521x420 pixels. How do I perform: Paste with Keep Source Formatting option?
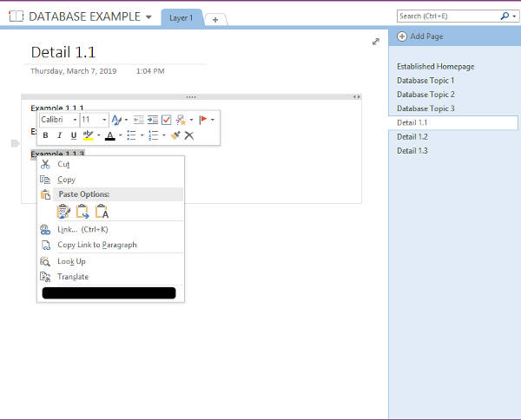[x=63, y=211]
